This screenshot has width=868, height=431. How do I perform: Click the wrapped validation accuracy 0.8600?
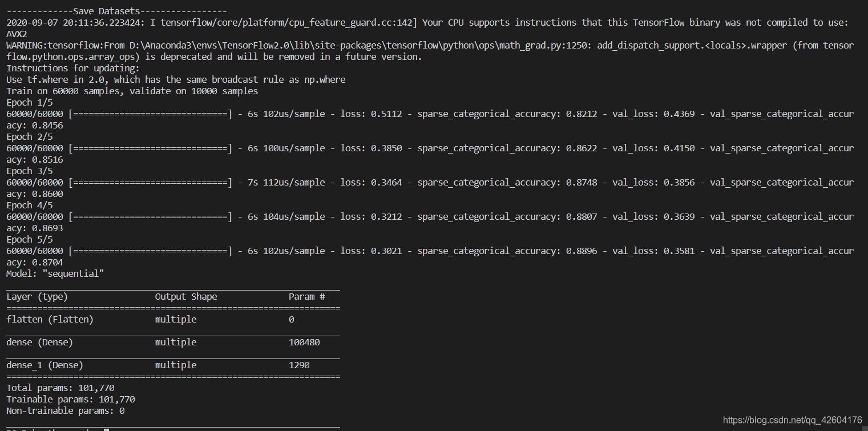pyautogui.click(x=47, y=194)
